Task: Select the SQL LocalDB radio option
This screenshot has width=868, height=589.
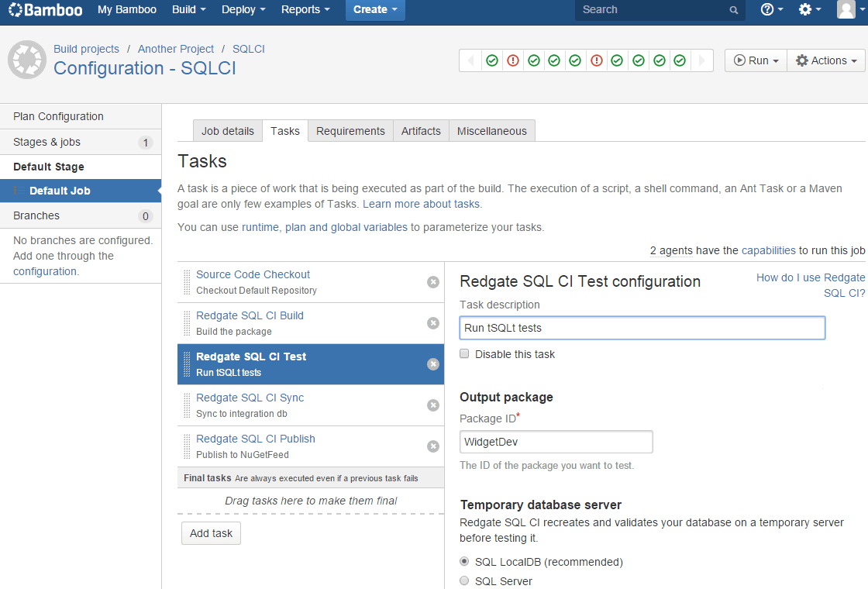Action: click(464, 561)
